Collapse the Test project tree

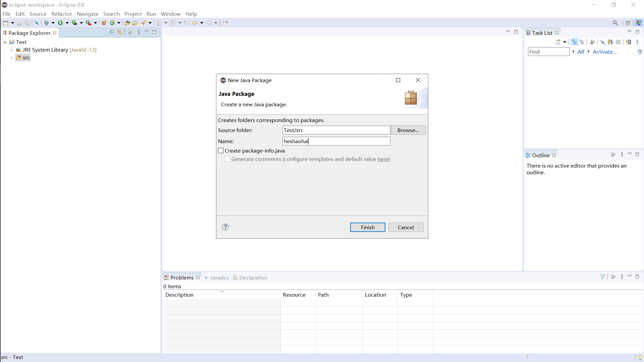coord(5,42)
